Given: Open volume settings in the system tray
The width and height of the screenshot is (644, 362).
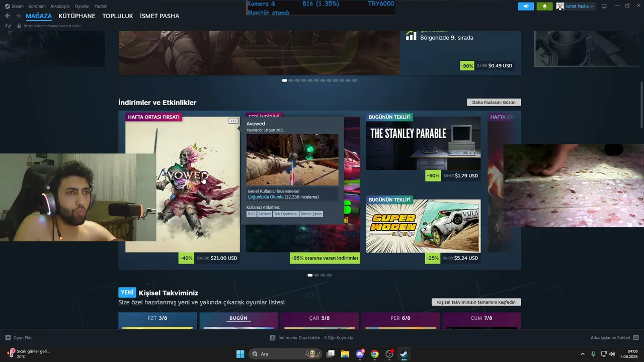Looking at the screenshot, I should (x=612, y=354).
